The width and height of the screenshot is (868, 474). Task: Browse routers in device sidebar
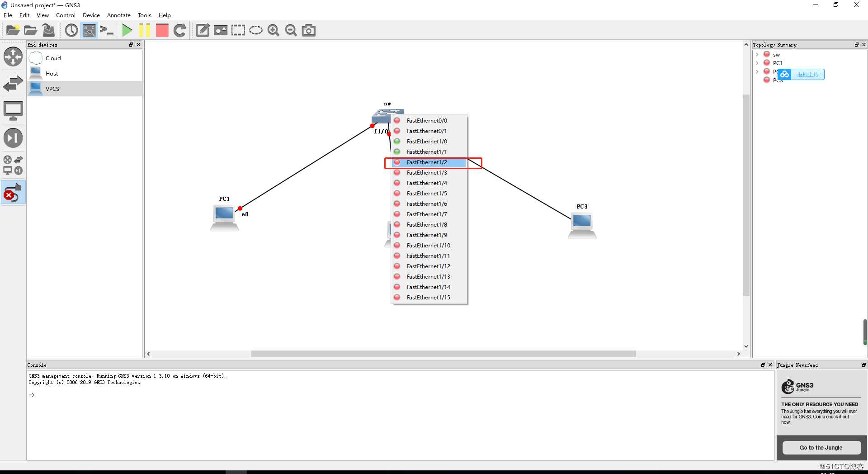pos(13,57)
